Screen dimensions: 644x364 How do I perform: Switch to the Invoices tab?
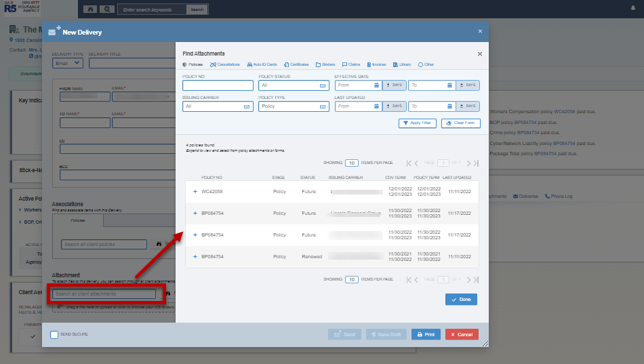click(x=375, y=64)
